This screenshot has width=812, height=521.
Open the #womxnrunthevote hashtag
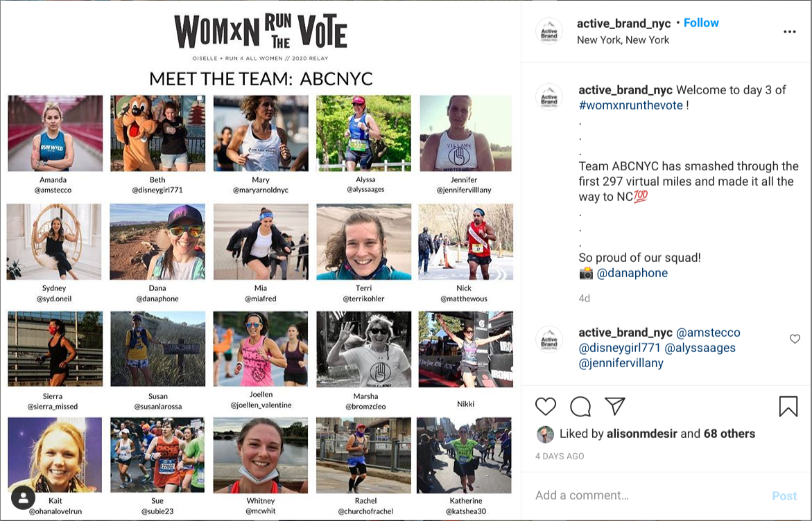click(631, 105)
